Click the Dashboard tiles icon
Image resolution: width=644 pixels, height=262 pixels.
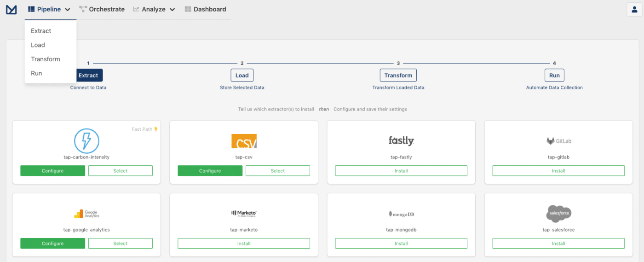pos(188,9)
